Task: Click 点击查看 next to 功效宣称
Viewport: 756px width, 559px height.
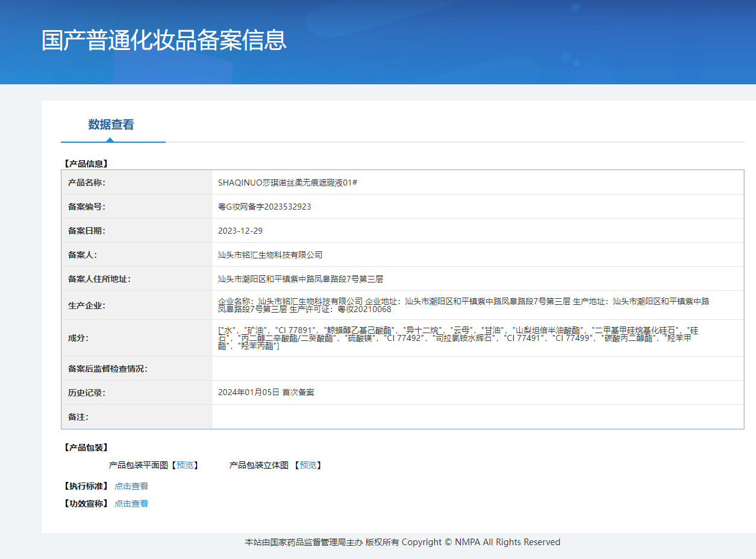Action: [x=131, y=504]
